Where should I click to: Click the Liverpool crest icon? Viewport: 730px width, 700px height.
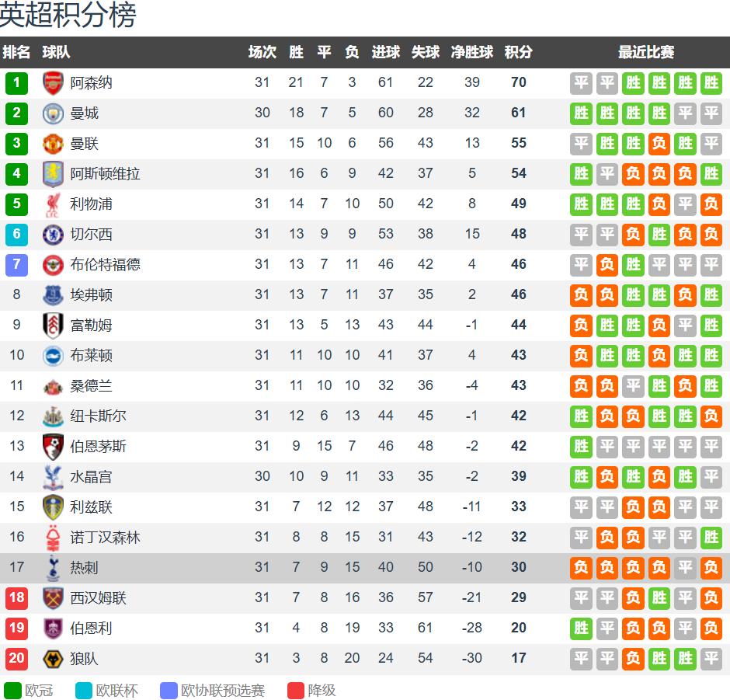click(x=53, y=204)
